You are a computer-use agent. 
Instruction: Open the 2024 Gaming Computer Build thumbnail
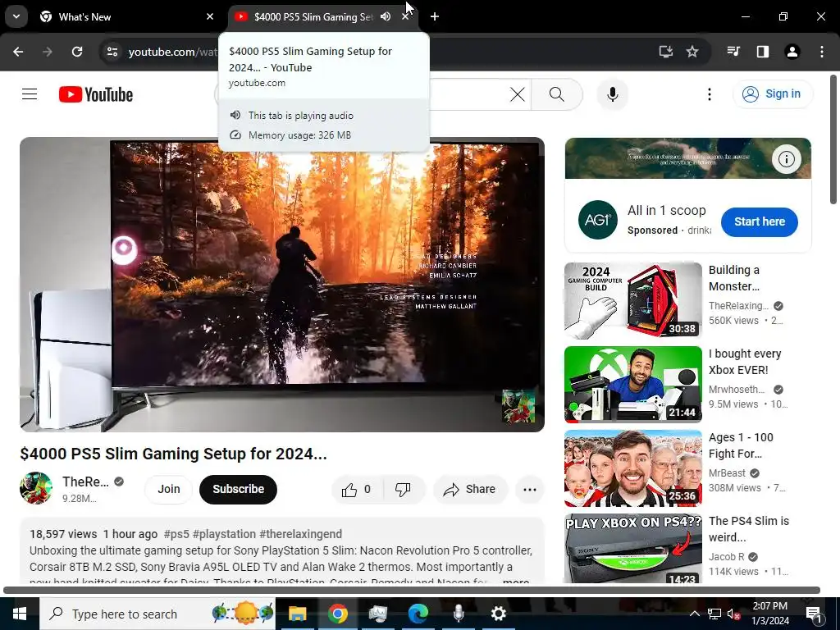pos(632,300)
